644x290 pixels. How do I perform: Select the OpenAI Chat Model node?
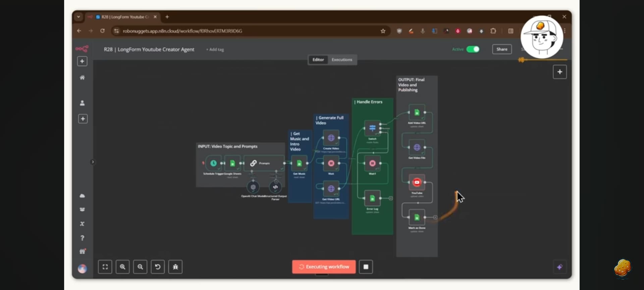[x=253, y=187]
